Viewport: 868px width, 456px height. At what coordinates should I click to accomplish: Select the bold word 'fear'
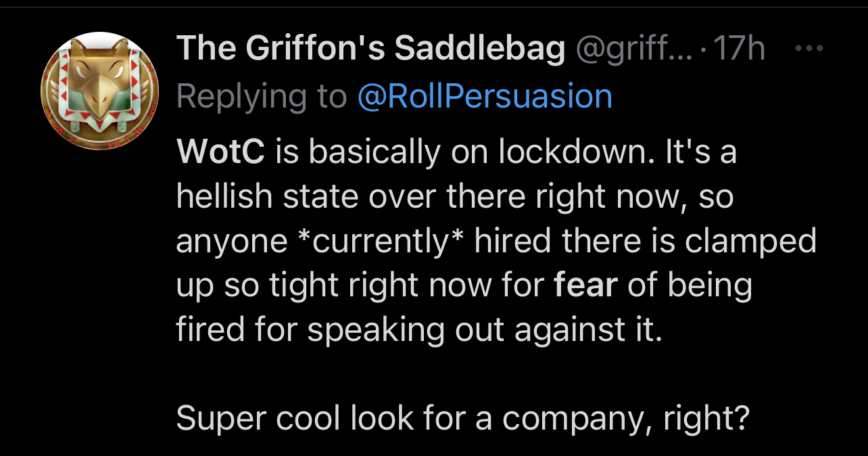(x=585, y=286)
